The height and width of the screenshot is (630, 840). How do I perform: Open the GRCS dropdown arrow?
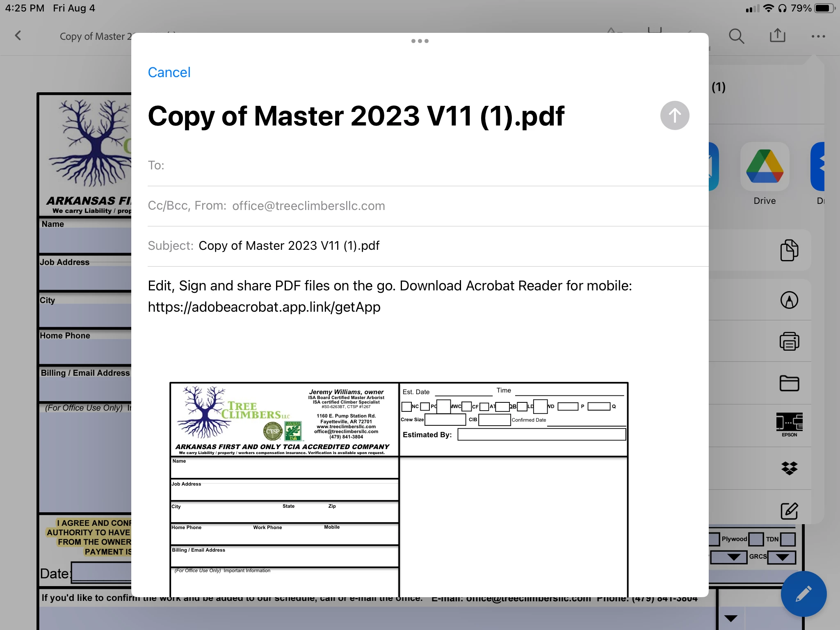(x=782, y=557)
